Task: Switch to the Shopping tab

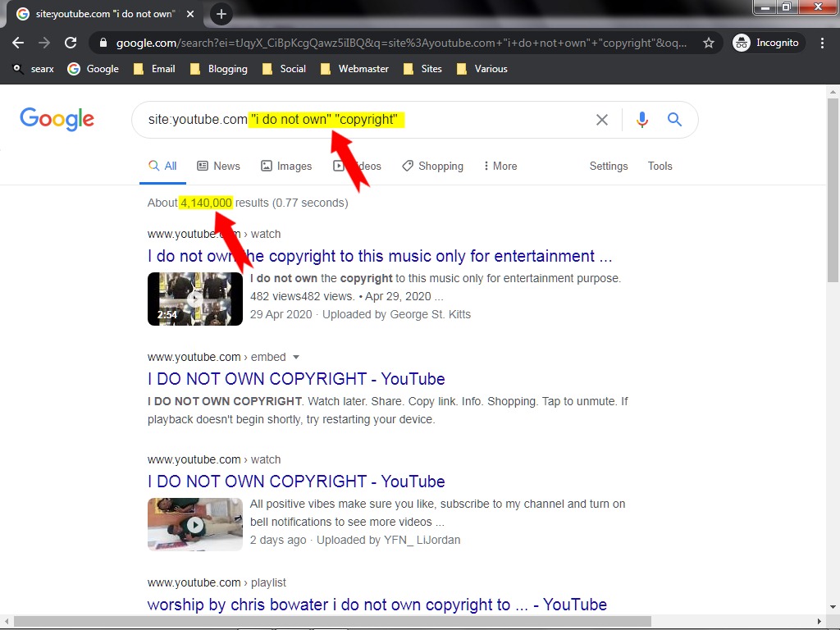Action: 433,166
